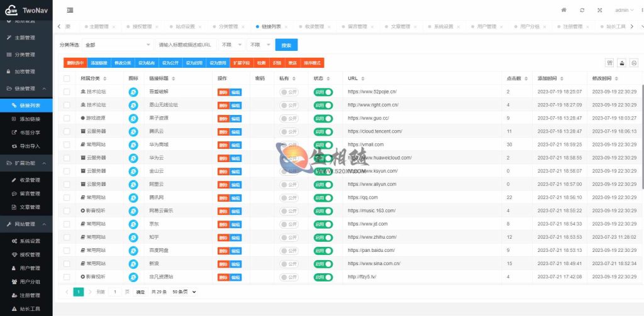Click 删除 for the 百度网盘 row
Viewport: 644px width, 316px height.
coord(223,250)
